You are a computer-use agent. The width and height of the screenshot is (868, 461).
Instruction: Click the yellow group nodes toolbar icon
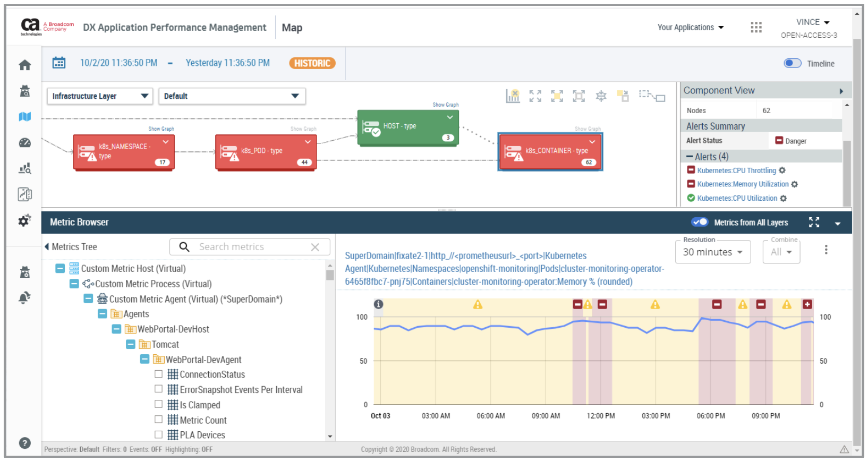[623, 96]
